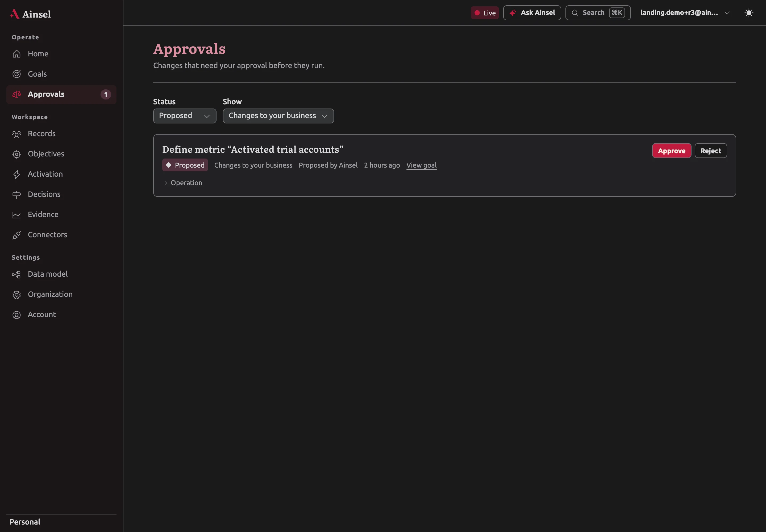Screen dimensions: 766x532
Task: Click the sparkle icon in Ask Ainsel
Action: (x=513, y=13)
